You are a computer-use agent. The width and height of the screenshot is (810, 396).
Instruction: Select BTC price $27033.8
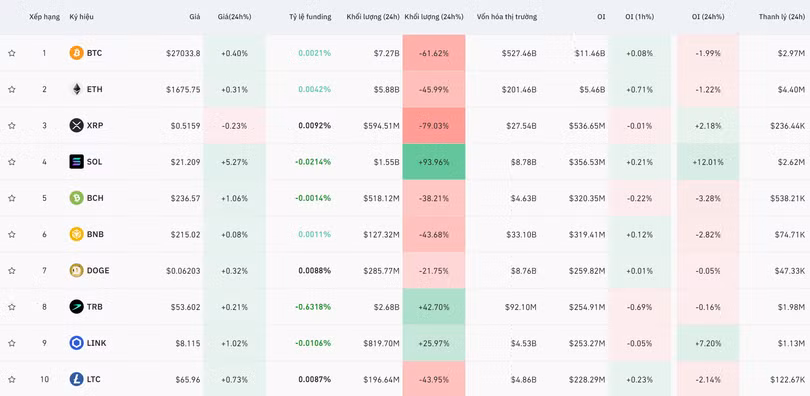pos(183,53)
